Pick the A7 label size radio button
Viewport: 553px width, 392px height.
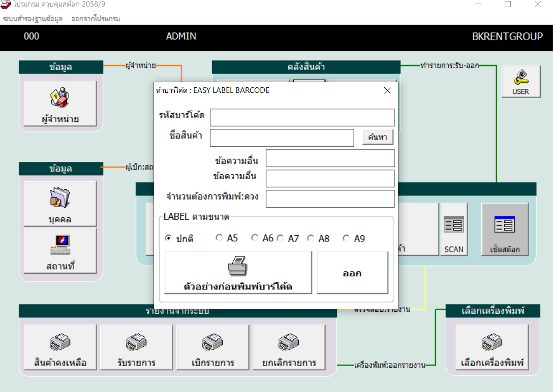coord(280,238)
